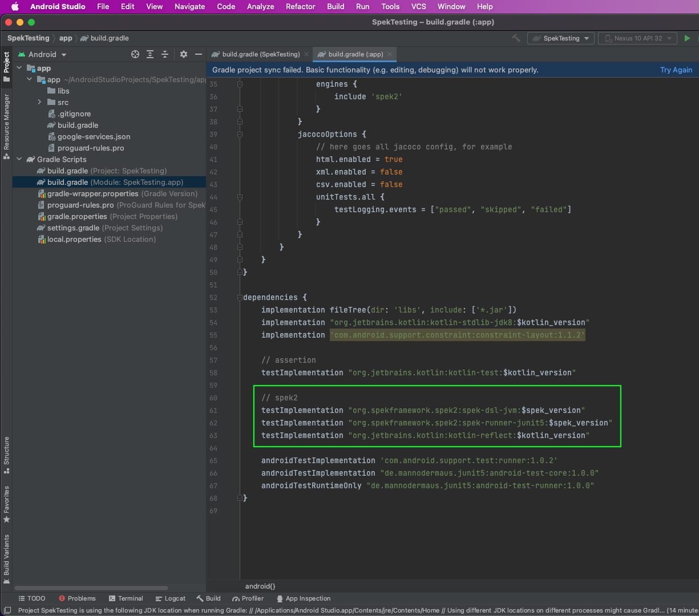This screenshot has height=616, width=699.
Task: Click the constraint-layout dependency string
Action: [x=458, y=335]
